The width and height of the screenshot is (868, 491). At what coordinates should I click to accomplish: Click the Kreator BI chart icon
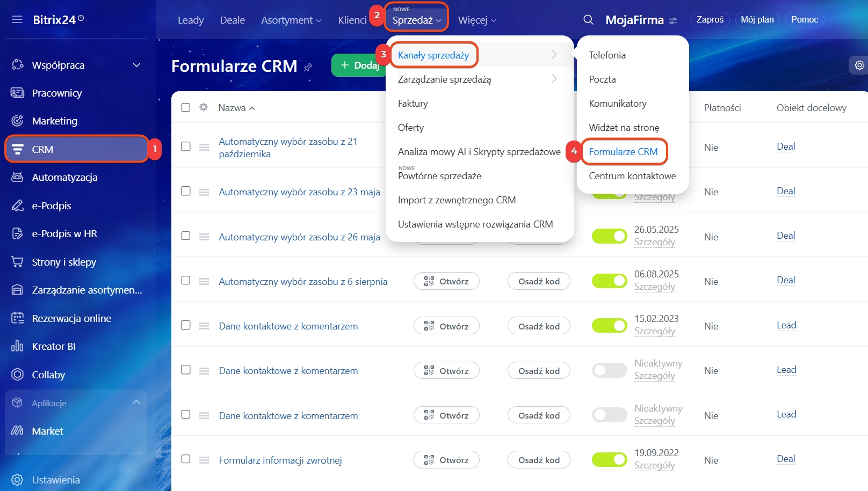pyautogui.click(x=18, y=346)
